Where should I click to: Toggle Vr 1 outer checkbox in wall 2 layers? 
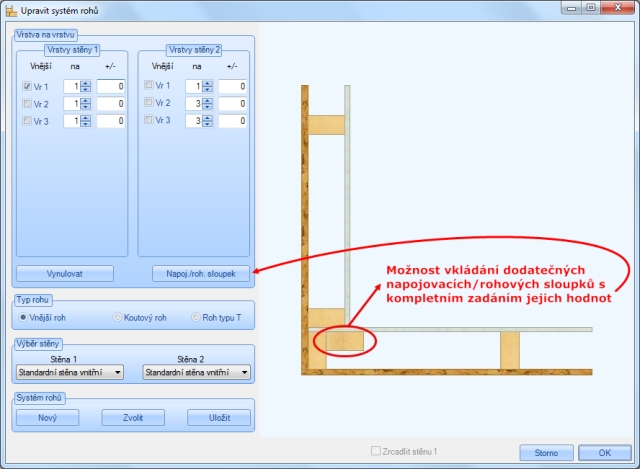click(x=149, y=84)
